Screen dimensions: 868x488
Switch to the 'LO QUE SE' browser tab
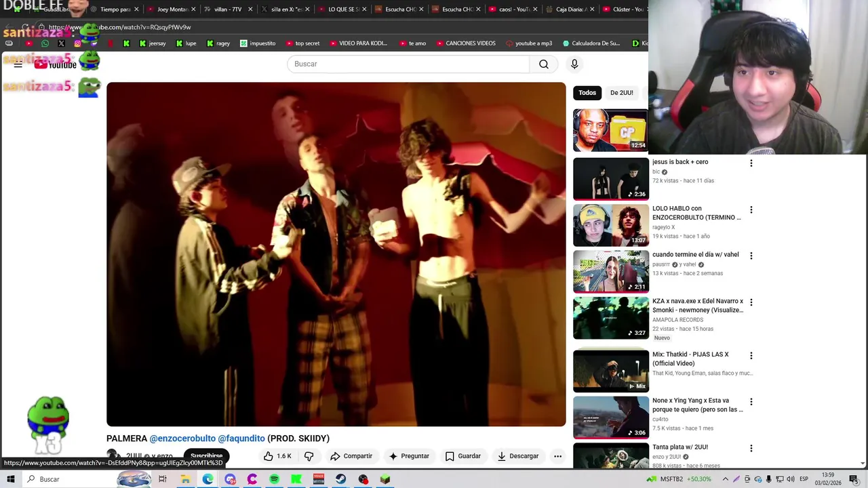(x=342, y=9)
